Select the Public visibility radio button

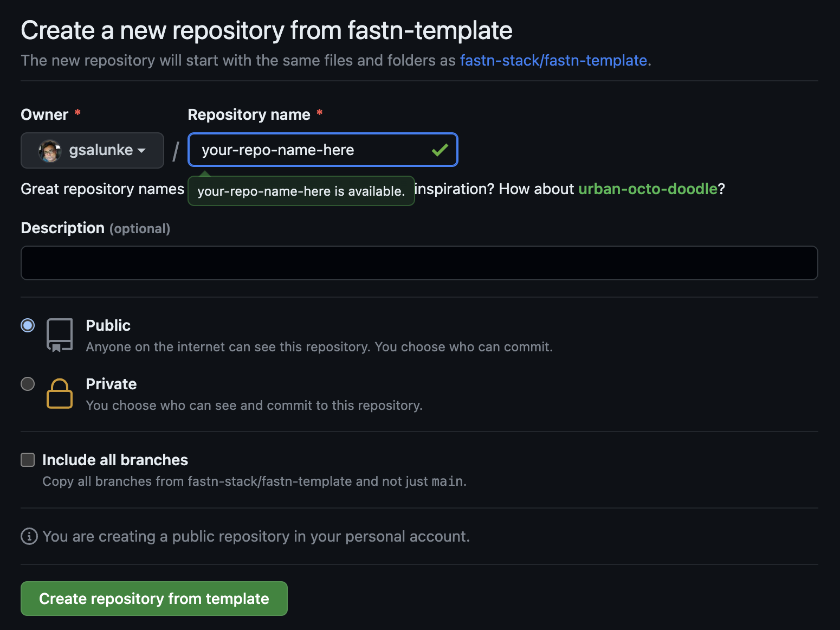(28, 325)
